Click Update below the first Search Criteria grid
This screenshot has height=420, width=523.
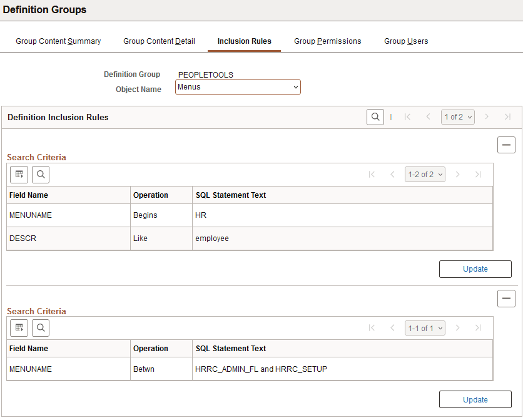click(x=475, y=269)
